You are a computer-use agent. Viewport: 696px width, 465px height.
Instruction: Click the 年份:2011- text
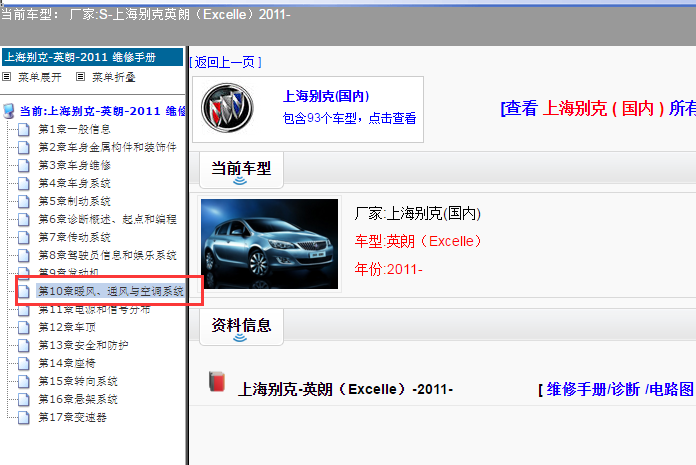point(388,269)
